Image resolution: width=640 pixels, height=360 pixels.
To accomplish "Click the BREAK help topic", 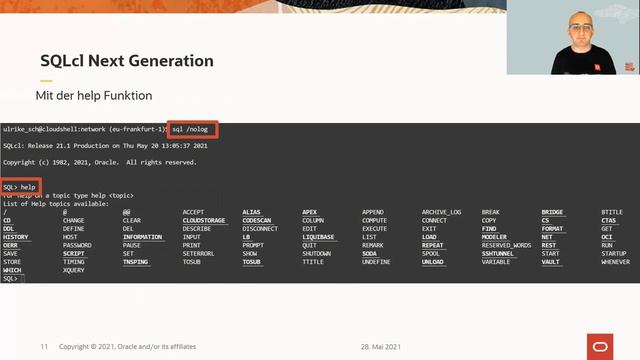I will coord(490,212).
